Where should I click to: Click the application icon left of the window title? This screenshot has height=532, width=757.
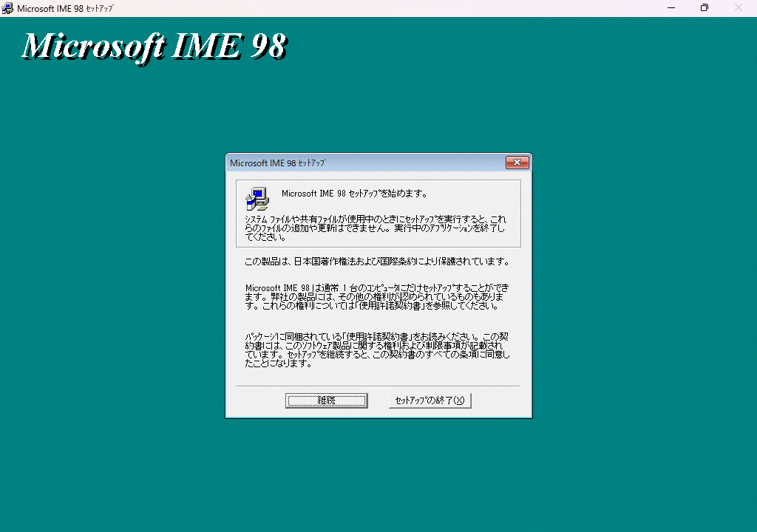[7, 7]
